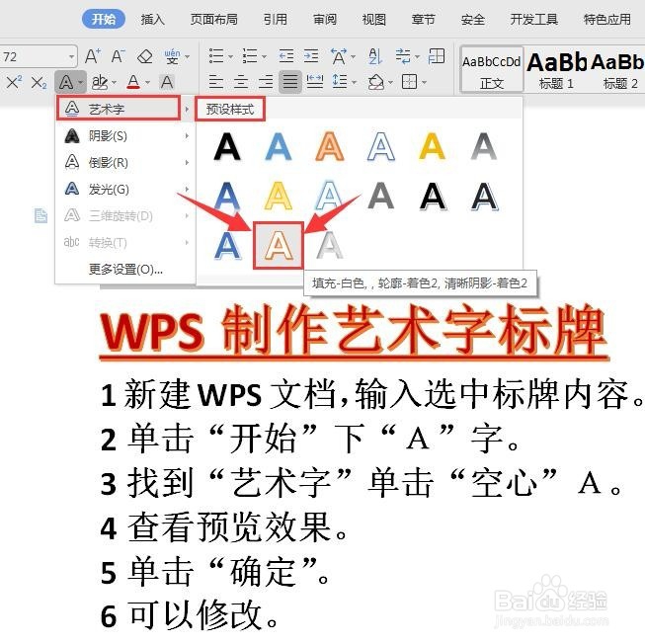The width and height of the screenshot is (645, 644).
Task: Choose the black A preset style
Action: pos(227,146)
